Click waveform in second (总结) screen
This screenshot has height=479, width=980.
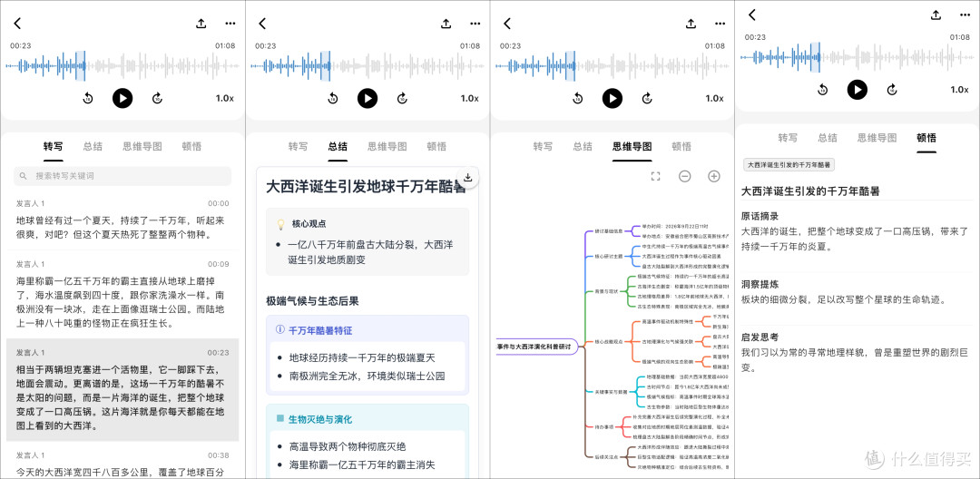367,65
